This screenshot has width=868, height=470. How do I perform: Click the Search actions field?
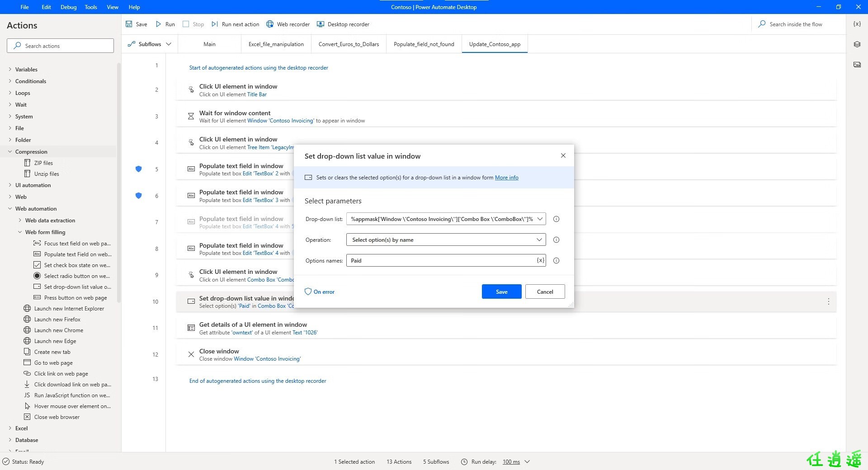60,46
